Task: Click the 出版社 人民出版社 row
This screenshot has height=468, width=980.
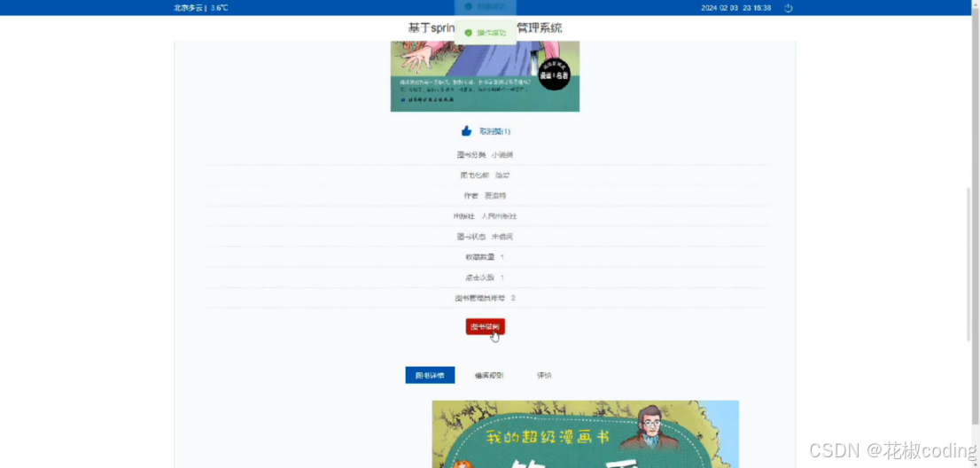Action: (485, 216)
